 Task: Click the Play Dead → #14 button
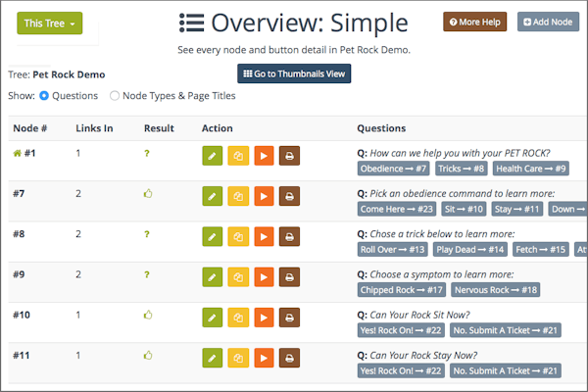[x=470, y=250]
